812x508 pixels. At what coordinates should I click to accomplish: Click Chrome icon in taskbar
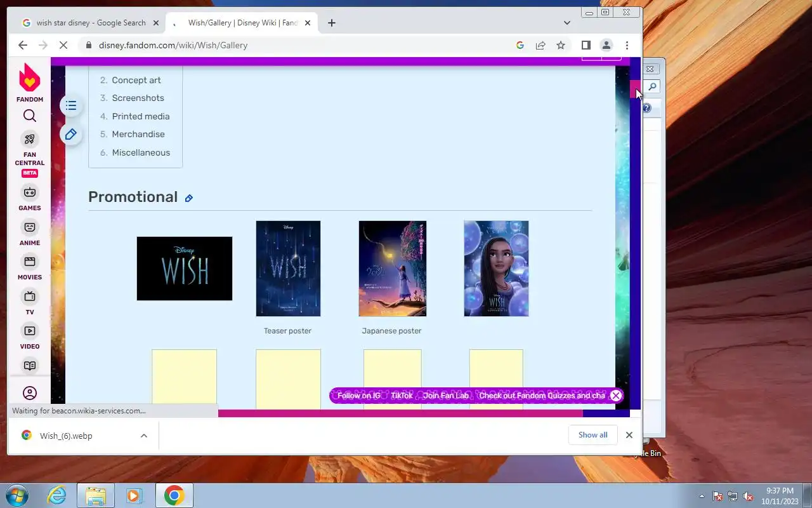[174, 495]
